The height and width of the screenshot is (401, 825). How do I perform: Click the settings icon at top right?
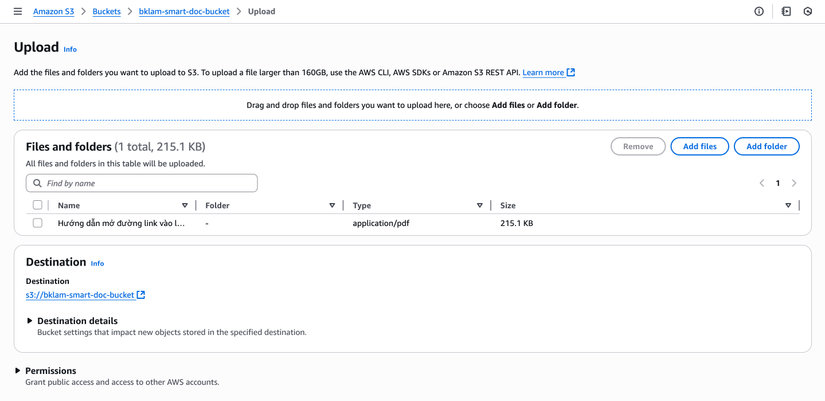click(808, 12)
